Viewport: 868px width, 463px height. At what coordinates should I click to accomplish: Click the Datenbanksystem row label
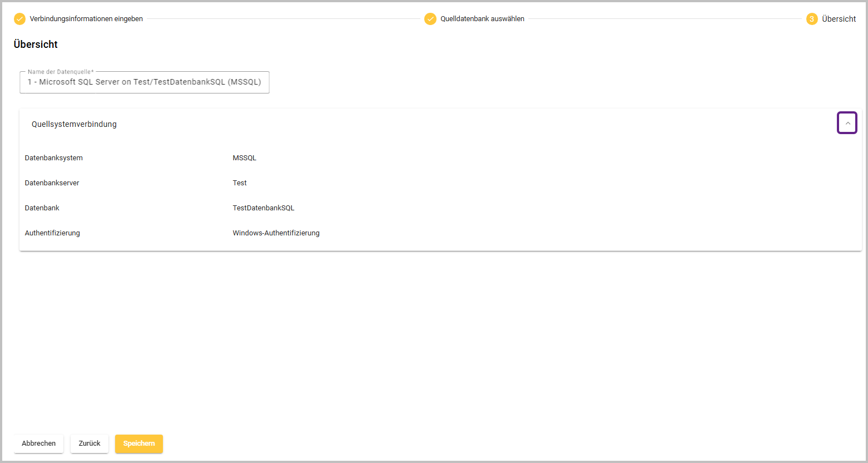pos(54,158)
